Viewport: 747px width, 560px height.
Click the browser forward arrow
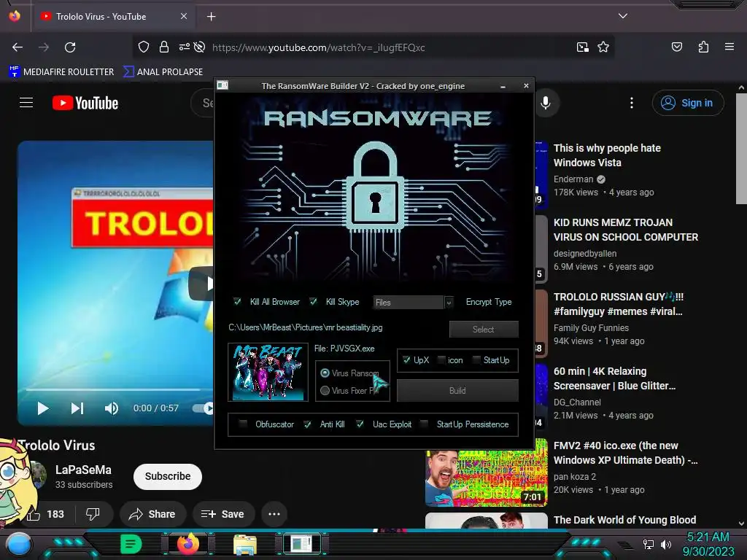(44, 47)
